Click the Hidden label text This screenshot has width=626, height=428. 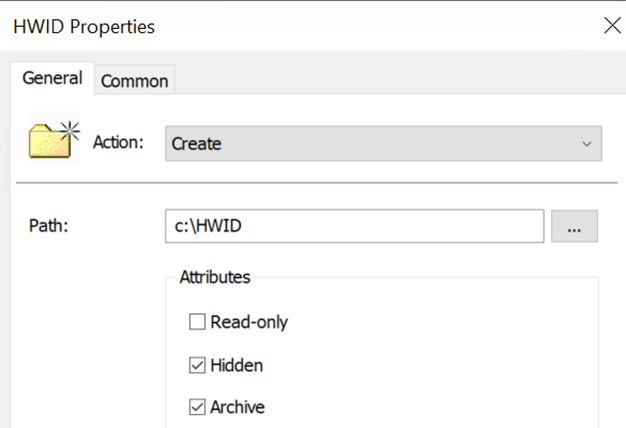[x=236, y=365]
